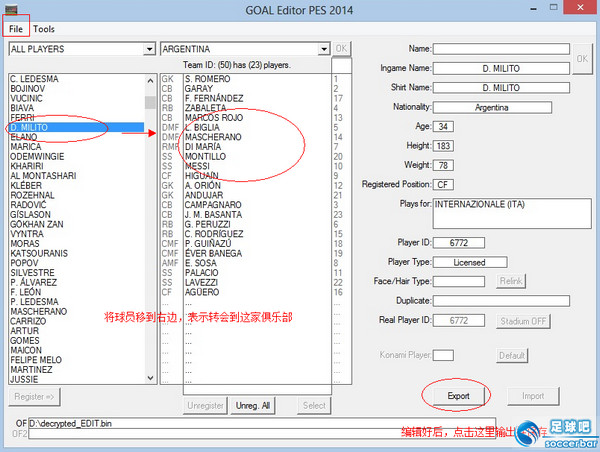The width and height of the screenshot is (600, 452).
Task: Select LAVEZZI in Argentina squad
Action: coord(257,282)
